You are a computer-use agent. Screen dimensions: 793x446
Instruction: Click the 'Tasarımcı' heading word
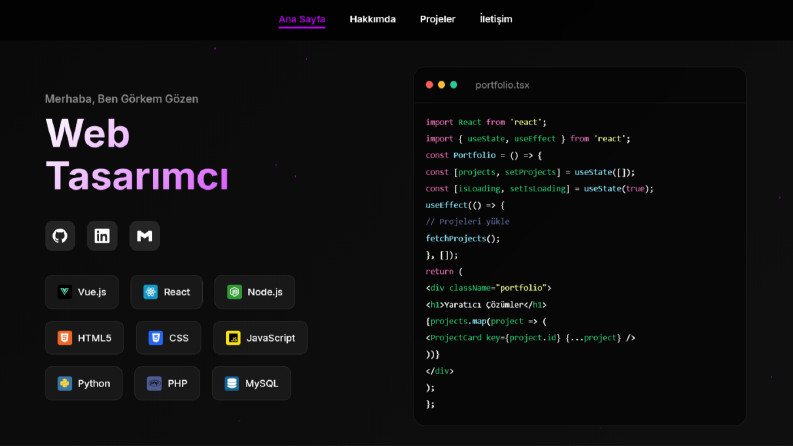point(137,176)
